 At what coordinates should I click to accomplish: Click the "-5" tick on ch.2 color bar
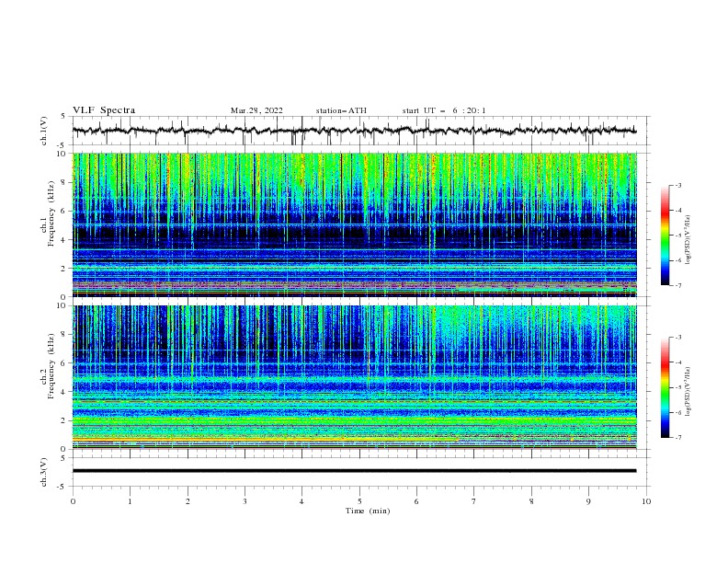click(x=677, y=387)
